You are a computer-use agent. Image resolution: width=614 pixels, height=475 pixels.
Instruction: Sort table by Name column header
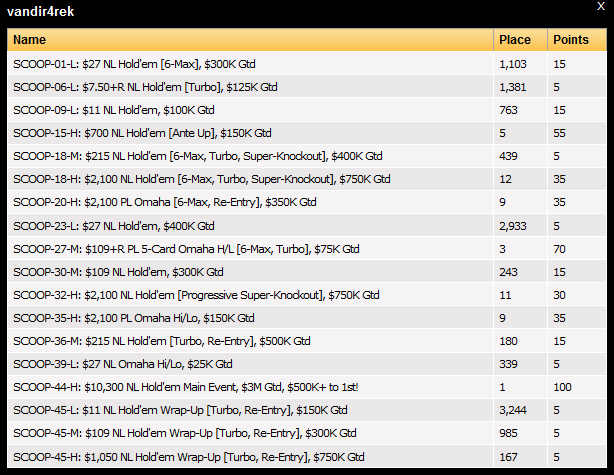tap(250, 40)
